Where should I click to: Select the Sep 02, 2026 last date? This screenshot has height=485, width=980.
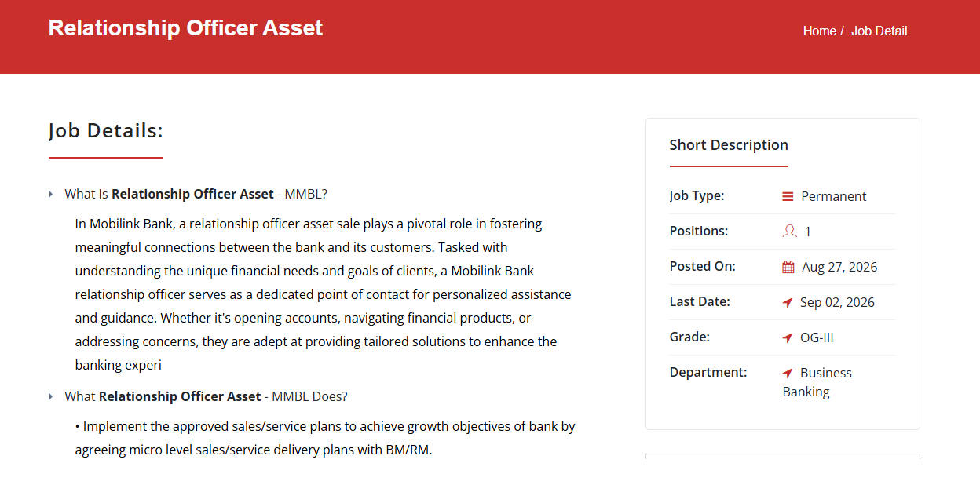pyautogui.click(x=837, y=302)
